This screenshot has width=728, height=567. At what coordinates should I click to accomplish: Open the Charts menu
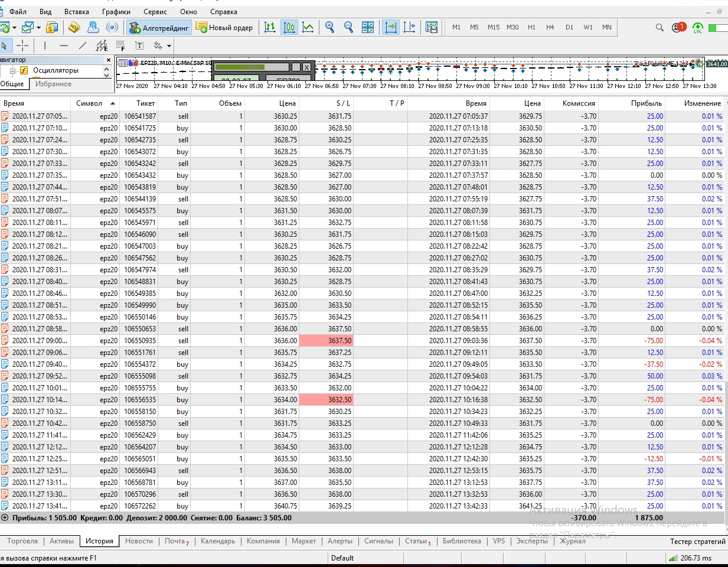click(x=116, y=11)
